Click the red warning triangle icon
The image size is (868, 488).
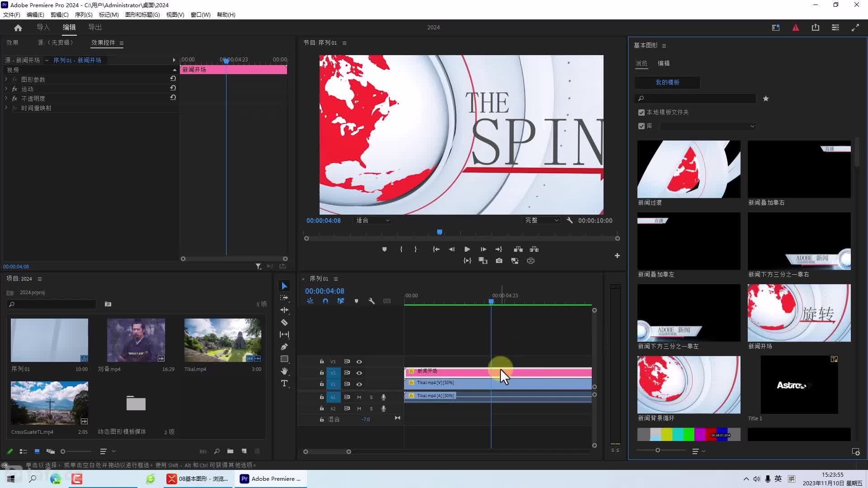pos(796,28)
